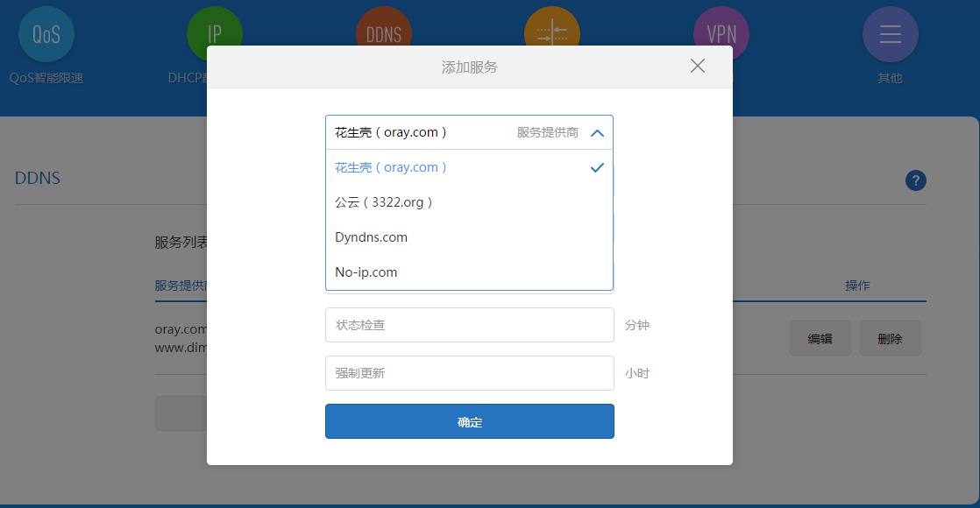Choose Dyndns.com from provider list
The height and width of the screenshot is (508, 980).
pyautogui.click(x=469, y=237)
